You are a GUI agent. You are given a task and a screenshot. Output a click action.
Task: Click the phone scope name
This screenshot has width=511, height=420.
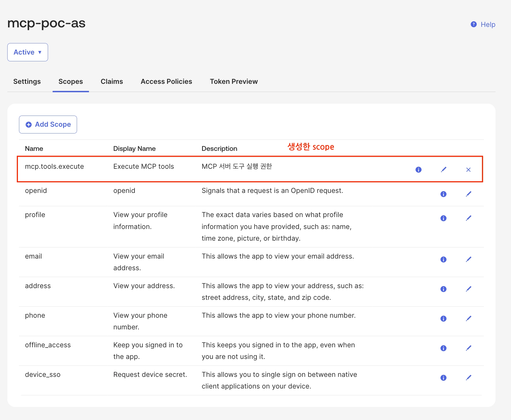tap(35, 315)
